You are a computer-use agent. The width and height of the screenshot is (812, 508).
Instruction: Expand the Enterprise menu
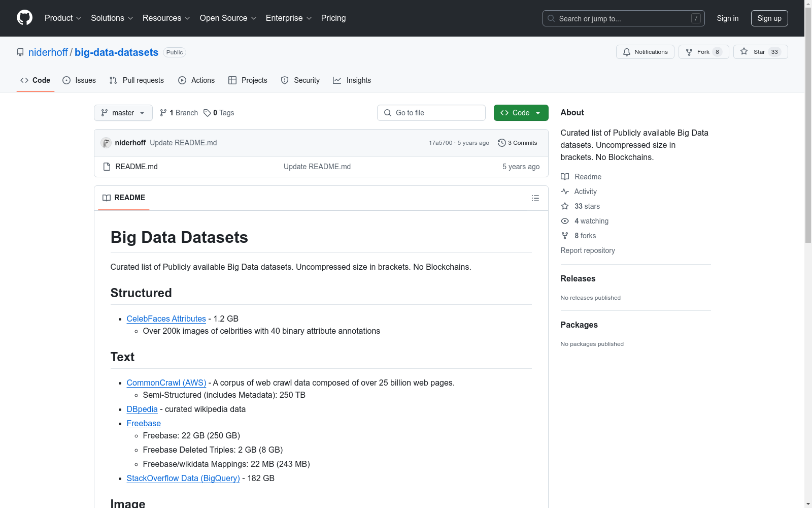pyautogui.click(x=289, y=18)
